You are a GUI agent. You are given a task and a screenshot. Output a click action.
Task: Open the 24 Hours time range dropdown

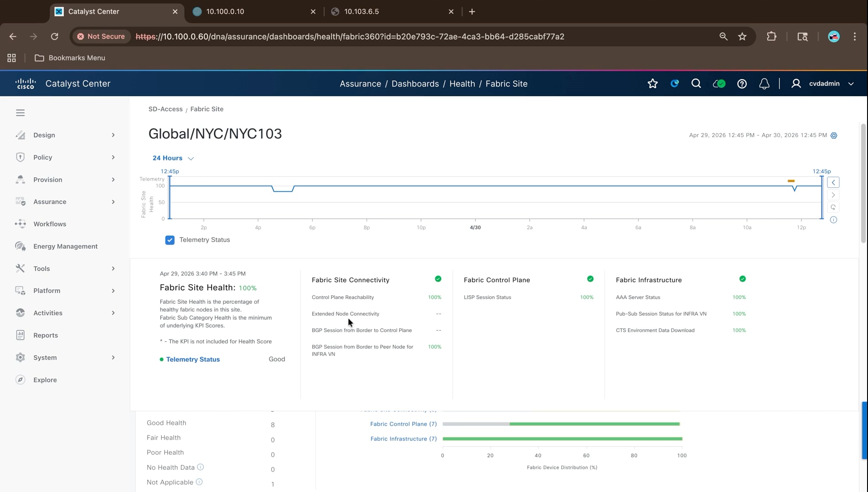(173, 158)
